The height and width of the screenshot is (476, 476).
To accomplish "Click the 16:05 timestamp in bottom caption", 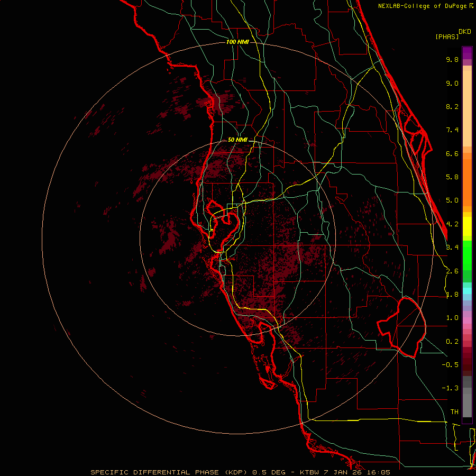I will (x=380, y=472).
